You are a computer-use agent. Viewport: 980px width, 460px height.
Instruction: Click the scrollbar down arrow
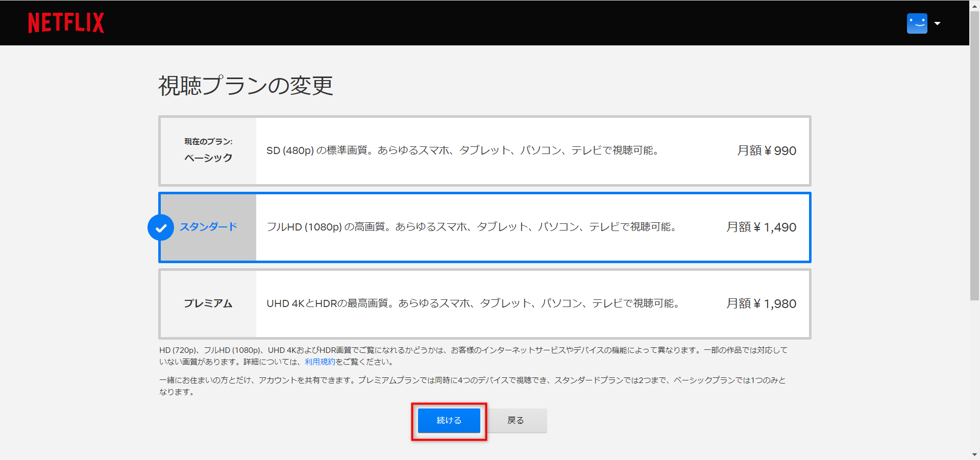pos(974,455)
